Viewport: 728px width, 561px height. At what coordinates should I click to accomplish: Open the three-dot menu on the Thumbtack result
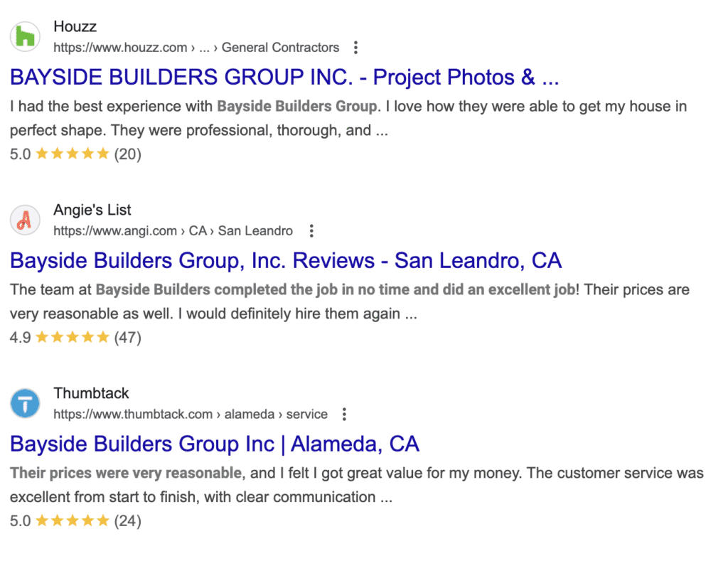344,413
